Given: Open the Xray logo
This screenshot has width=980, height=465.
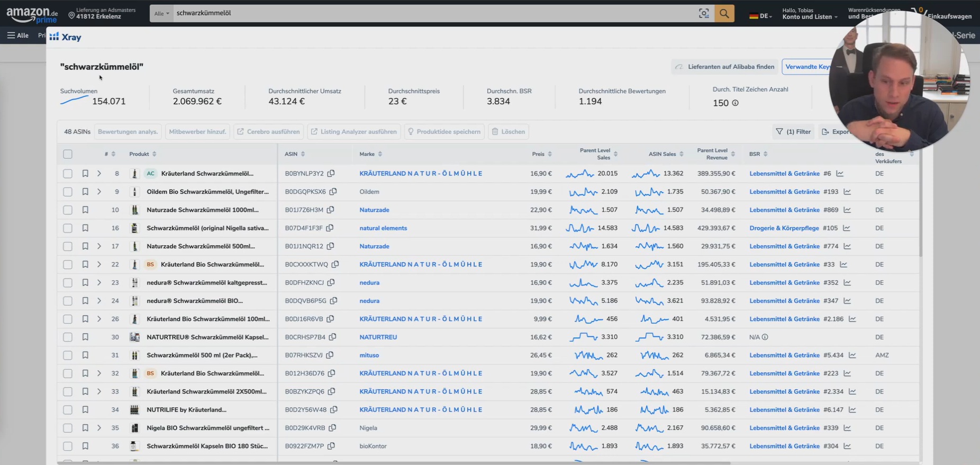Looking at the screenshot, I should point(65,37).
